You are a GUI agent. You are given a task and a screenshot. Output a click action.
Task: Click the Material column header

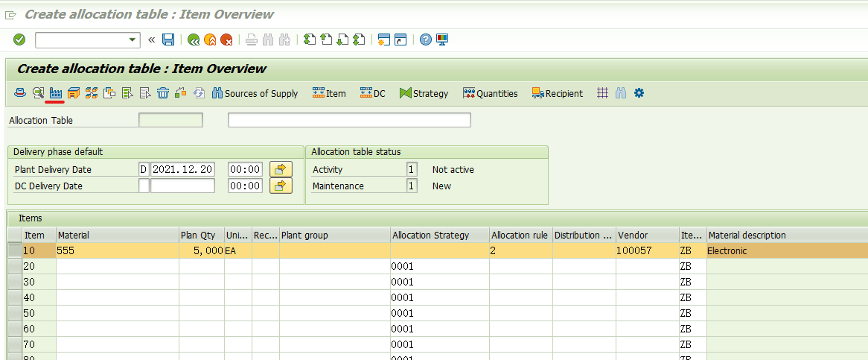point(118,236)
